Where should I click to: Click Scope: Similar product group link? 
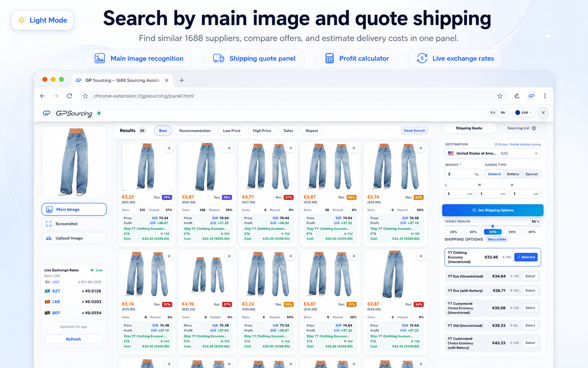518,144
